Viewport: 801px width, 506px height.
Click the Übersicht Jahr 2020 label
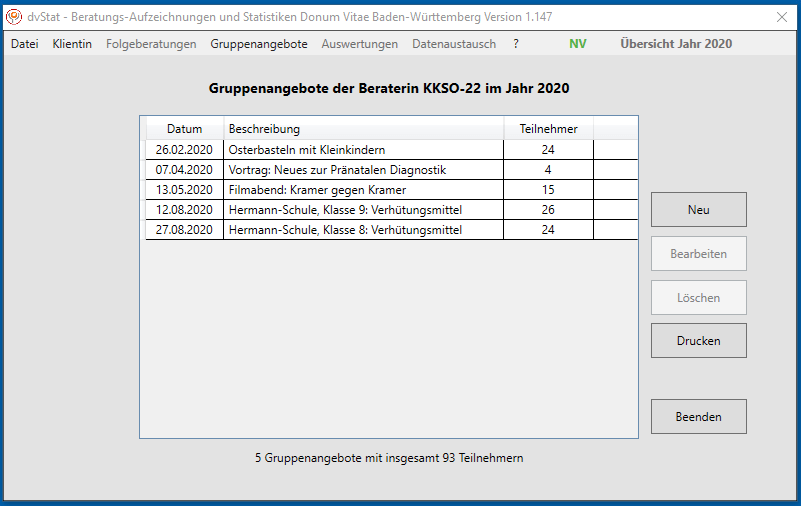coord(675,44)
